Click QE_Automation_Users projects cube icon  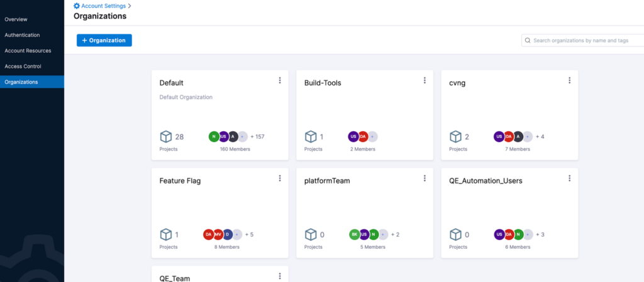[x=455, y=234]
